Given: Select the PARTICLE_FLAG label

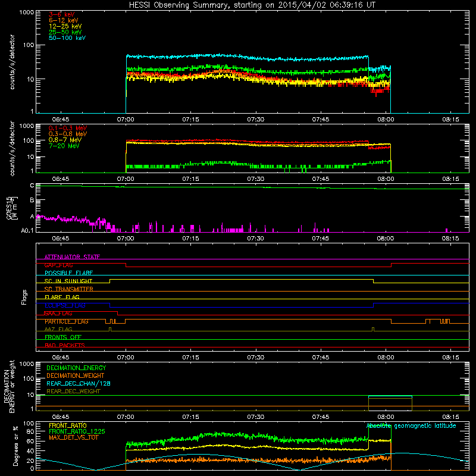Looking at the screenshot, I should pyautogui.click(x=67, y=321).
